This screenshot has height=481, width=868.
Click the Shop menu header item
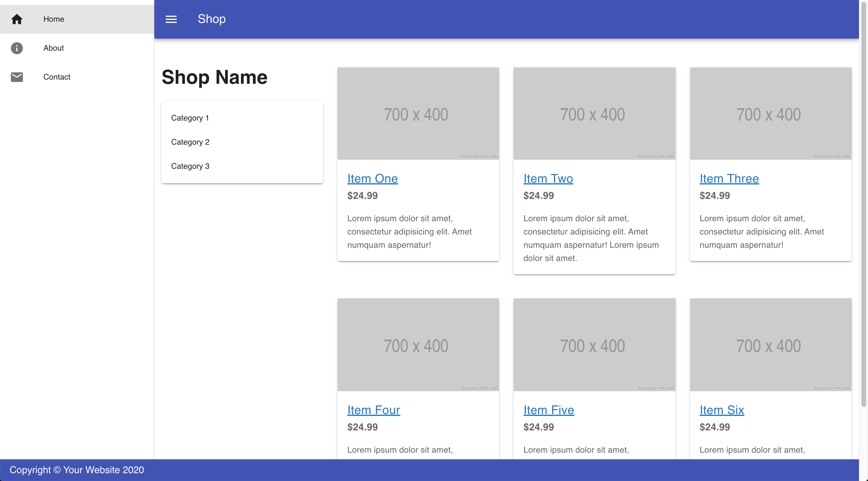211,18
